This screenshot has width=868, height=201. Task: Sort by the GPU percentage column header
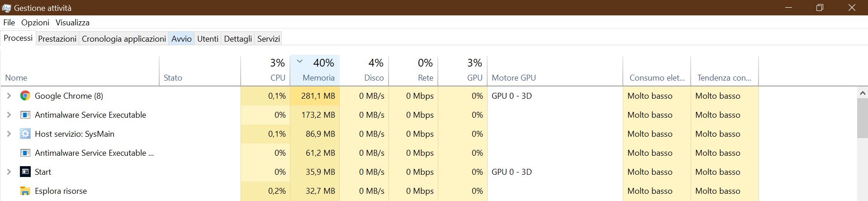click(x=462, y=71)
